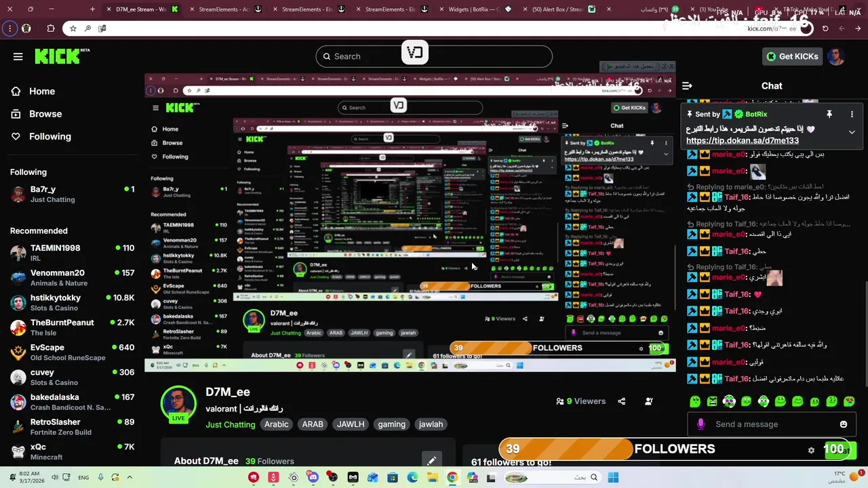This screenshot has height=488, width=868.
Task: Open the hamburger sidebar menu
Action: (x=18, y=56)
